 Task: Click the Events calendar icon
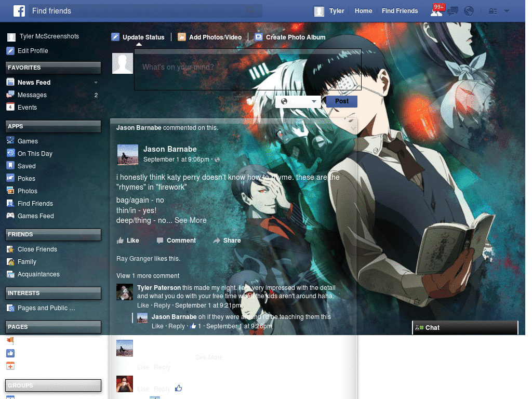click(10, 107)
